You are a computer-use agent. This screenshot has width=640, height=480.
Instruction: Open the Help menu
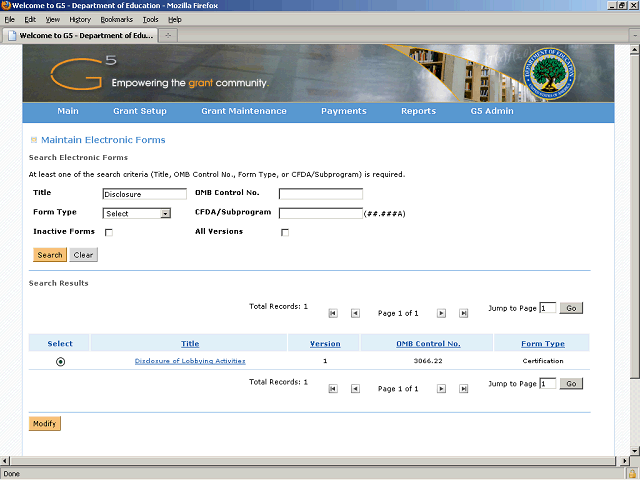coord(175,20)
